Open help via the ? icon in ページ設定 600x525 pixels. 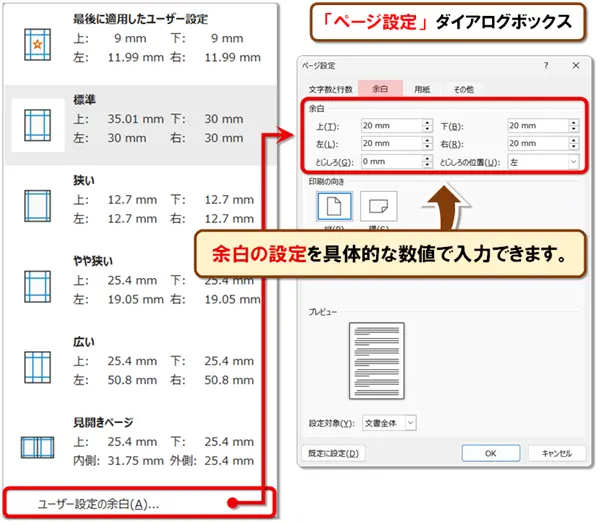(x=546, y=65)
